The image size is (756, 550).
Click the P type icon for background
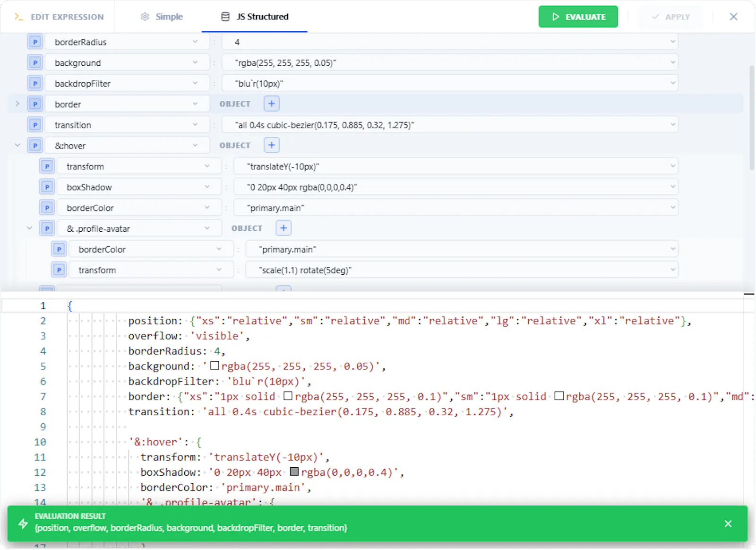coord(35,63)
